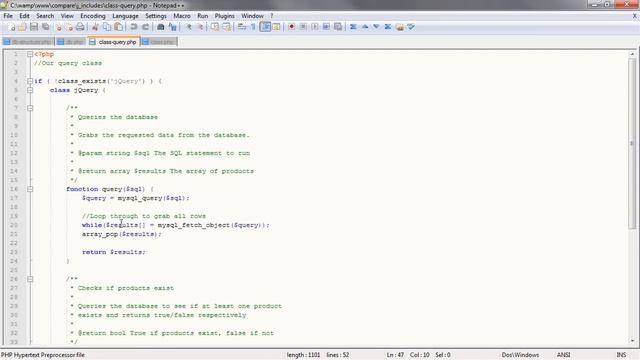Open the Encoding menu
This screenshot has height=360, width=640.
pos(93,16)
